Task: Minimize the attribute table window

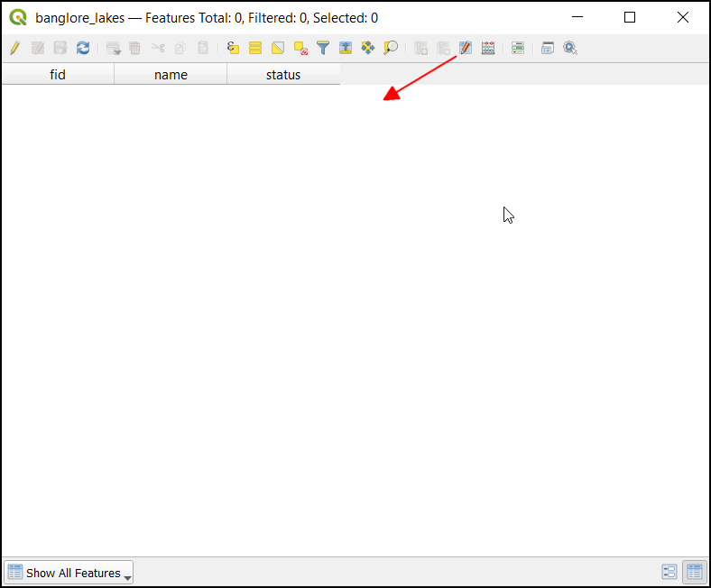Action: pyautogui.click(x=577, y=18)
